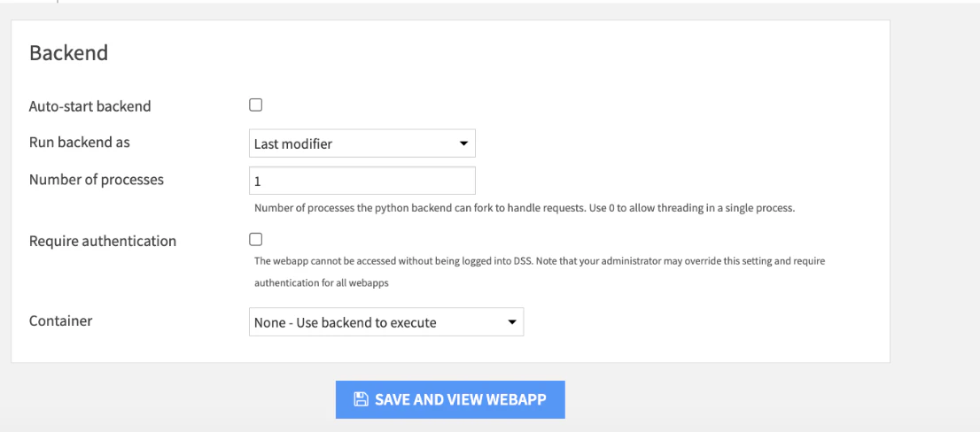
Task: Click the note about being logged into DSS
Action: 540,272
